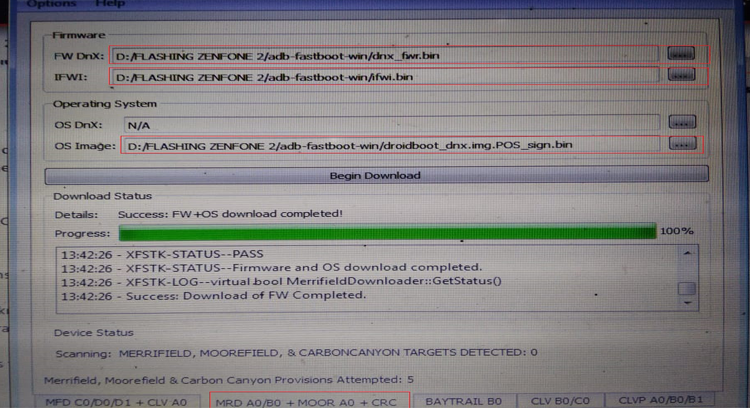Select log line Firmware and OS download completed

click(272, 268)
